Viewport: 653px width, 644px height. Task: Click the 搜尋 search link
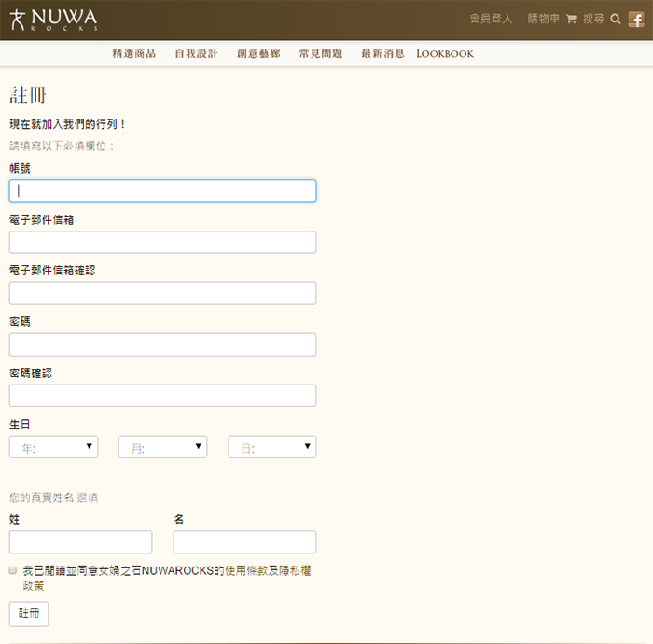click(x=593, y=19)
